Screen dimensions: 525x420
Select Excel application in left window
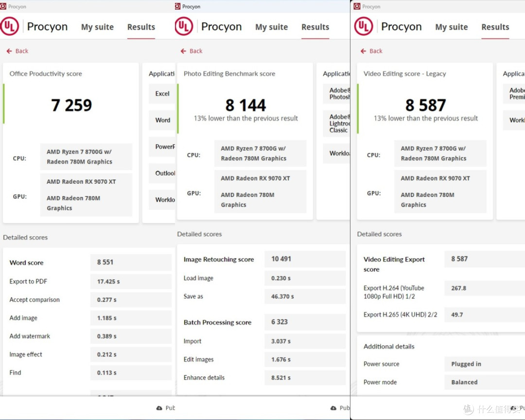[x=162, y=93]
